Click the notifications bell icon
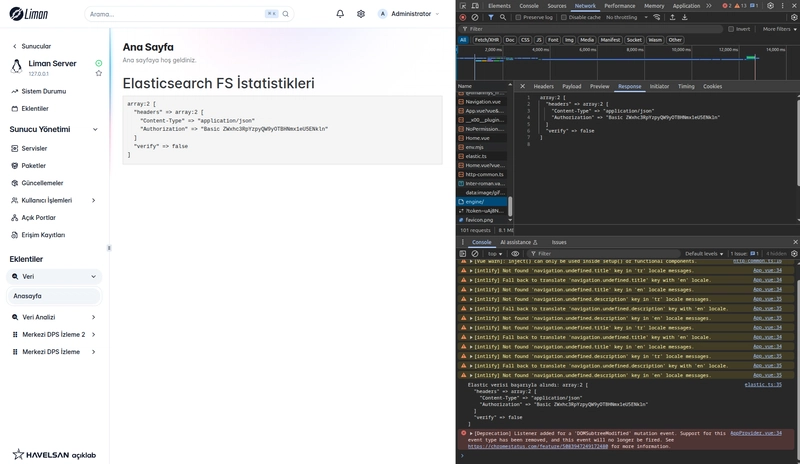Screen dimensions: 800x464 pos(340,14)
